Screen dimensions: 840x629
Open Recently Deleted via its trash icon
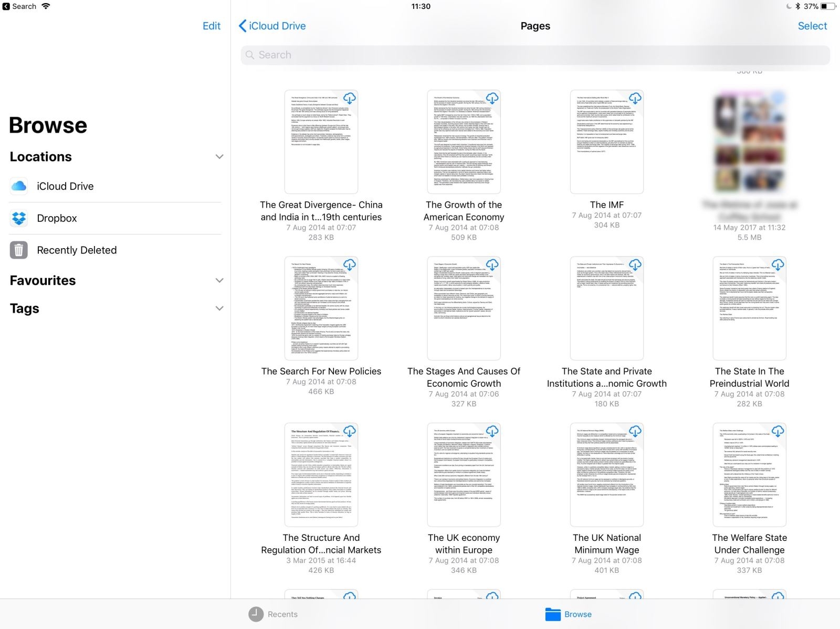pos(19,250)
